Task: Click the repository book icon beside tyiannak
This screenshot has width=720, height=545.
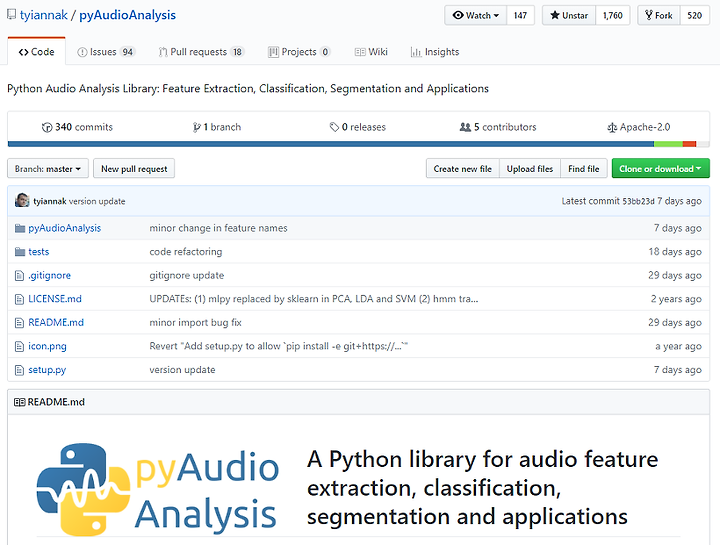Action: 11,15
